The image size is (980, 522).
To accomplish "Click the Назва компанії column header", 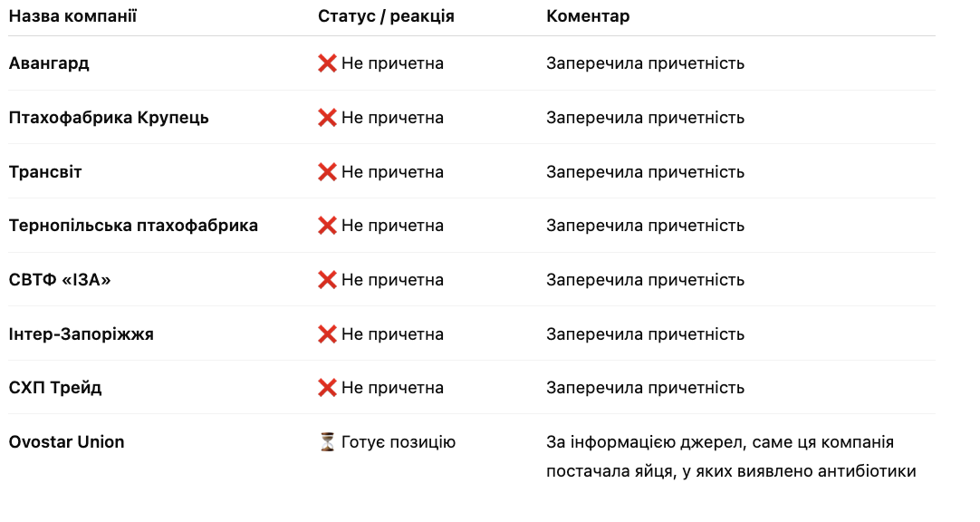I will pos(72,16).
